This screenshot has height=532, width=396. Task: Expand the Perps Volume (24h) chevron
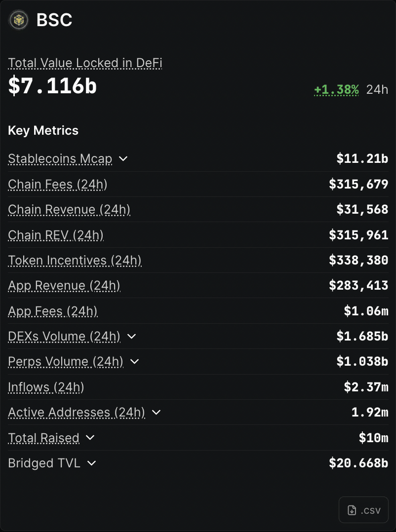click(x=134, y=362)
